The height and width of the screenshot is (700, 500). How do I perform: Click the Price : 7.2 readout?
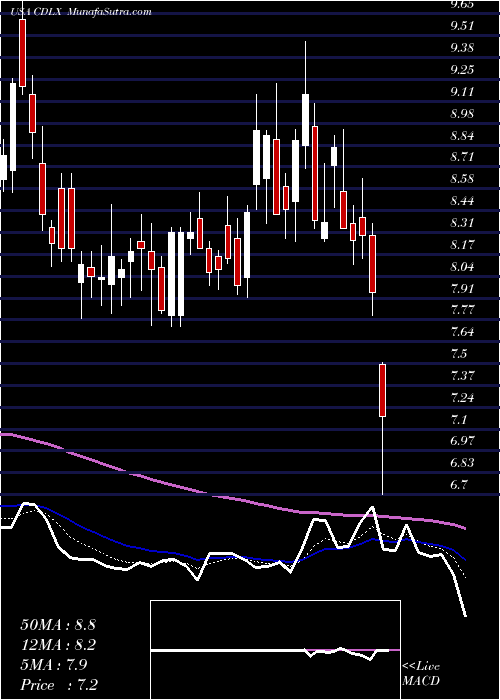click(59, 685)
